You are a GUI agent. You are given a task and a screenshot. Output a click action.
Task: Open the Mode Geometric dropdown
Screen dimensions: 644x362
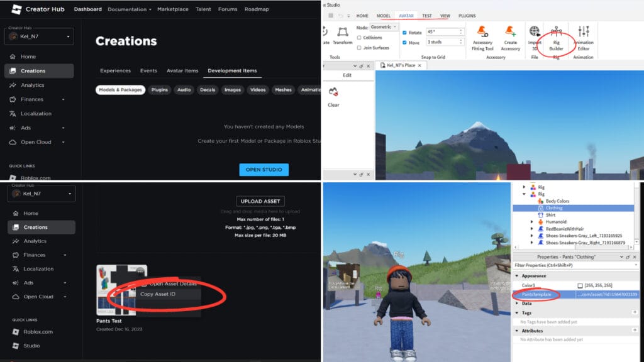point(382,27)
